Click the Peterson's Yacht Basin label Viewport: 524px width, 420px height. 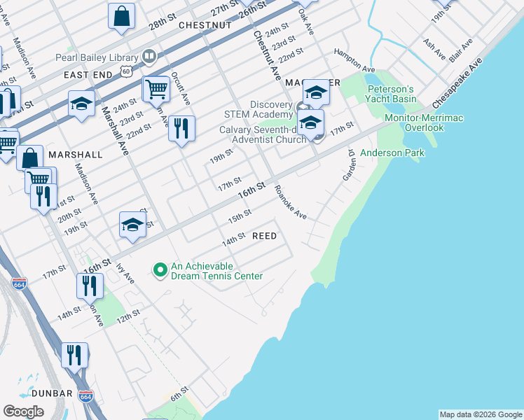[390, 94]
